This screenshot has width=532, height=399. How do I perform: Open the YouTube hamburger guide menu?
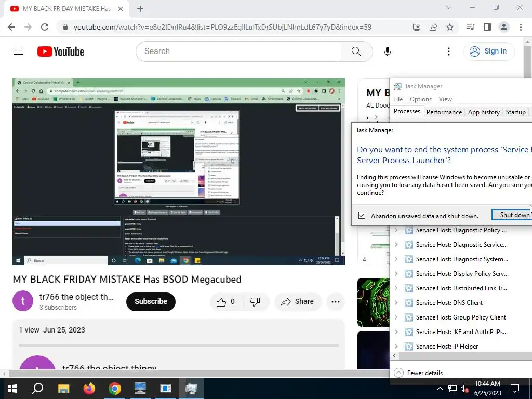(x=19, y=51)
